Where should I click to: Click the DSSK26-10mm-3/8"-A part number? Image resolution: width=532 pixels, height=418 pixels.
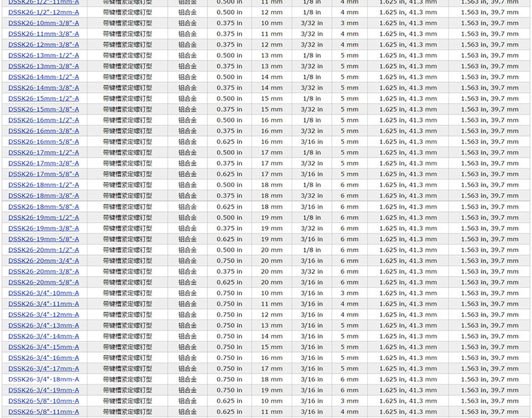[x=43, y=23]
